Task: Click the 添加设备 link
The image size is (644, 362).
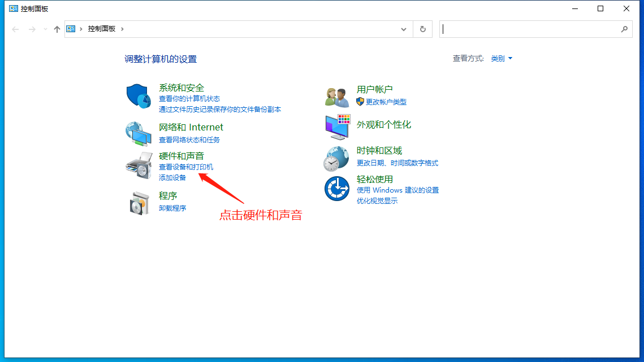Action: [172, 177]
